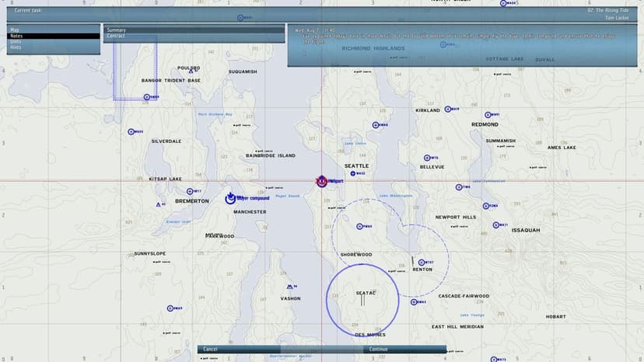This screenshot has width=644, height=362.
Task: Select the helipad marker in southwest below Sunnyslope
Action: coord(170,308)
